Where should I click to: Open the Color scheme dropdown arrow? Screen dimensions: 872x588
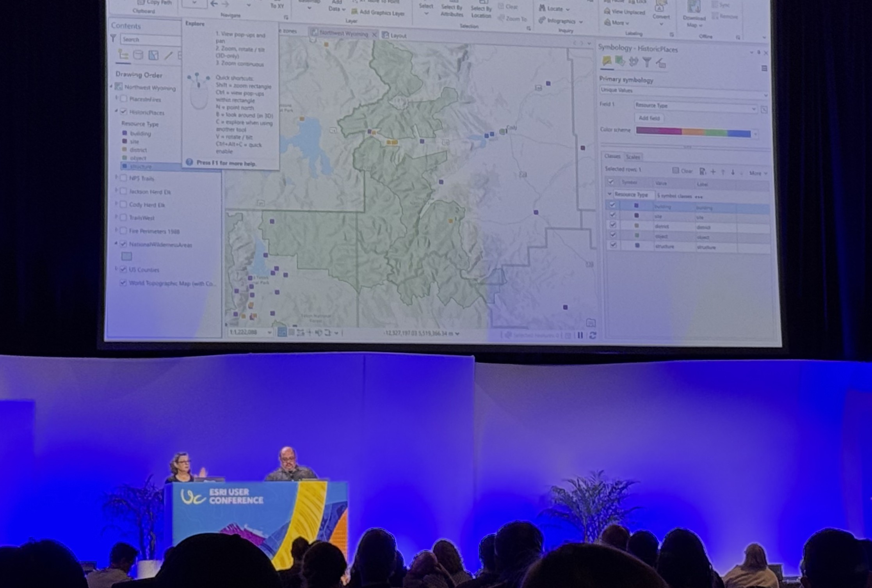[x=755, y=134]
